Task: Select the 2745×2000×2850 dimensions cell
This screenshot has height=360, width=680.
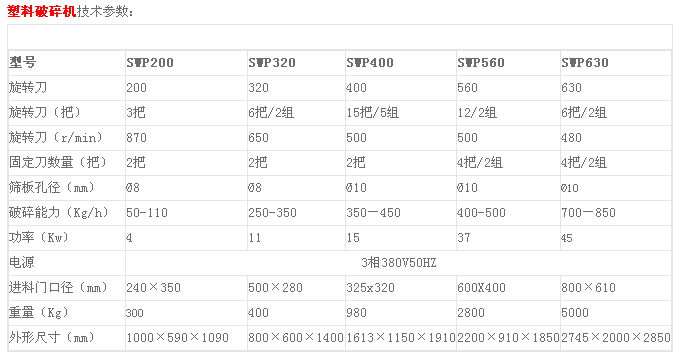Action: pos(616,338)
